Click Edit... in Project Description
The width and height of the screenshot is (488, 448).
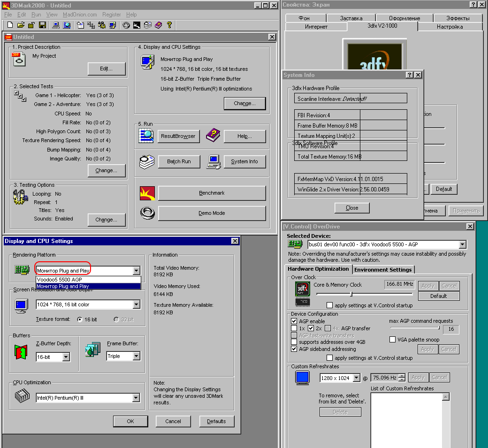pos(107,69)
